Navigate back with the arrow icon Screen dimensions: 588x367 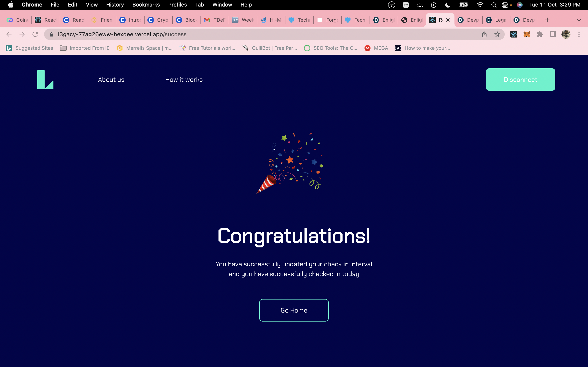click(x=9, y=34)
